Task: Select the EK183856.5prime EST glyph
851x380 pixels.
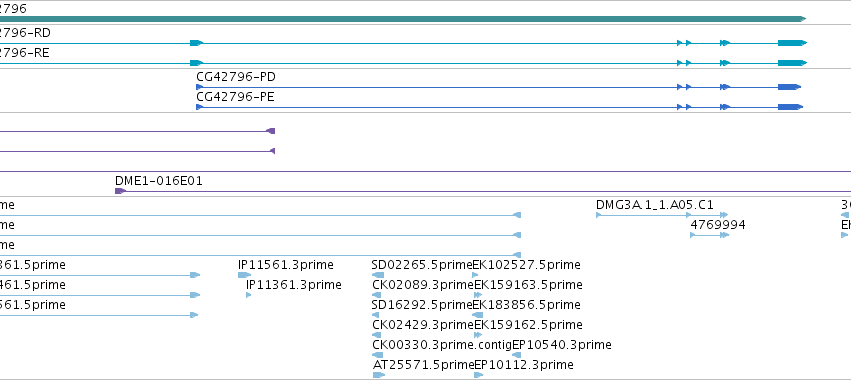Action: (x=478, y=315)
